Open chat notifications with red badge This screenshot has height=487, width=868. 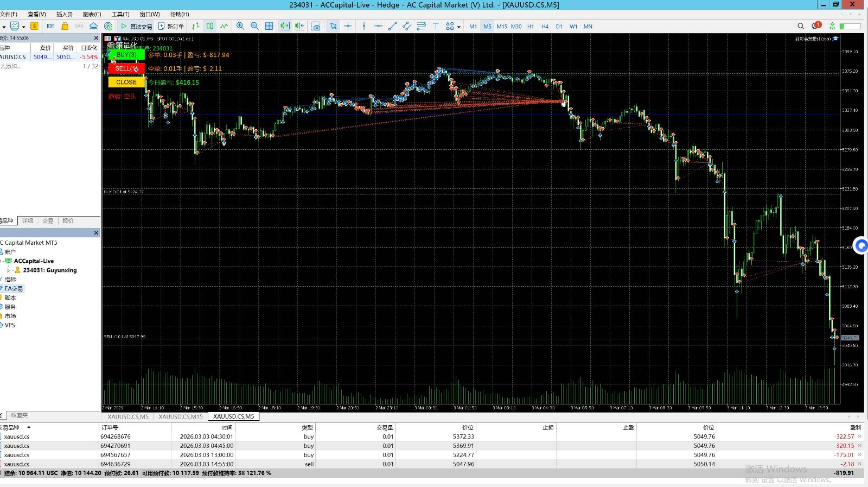pyautogui.click(x=816, y=26)
